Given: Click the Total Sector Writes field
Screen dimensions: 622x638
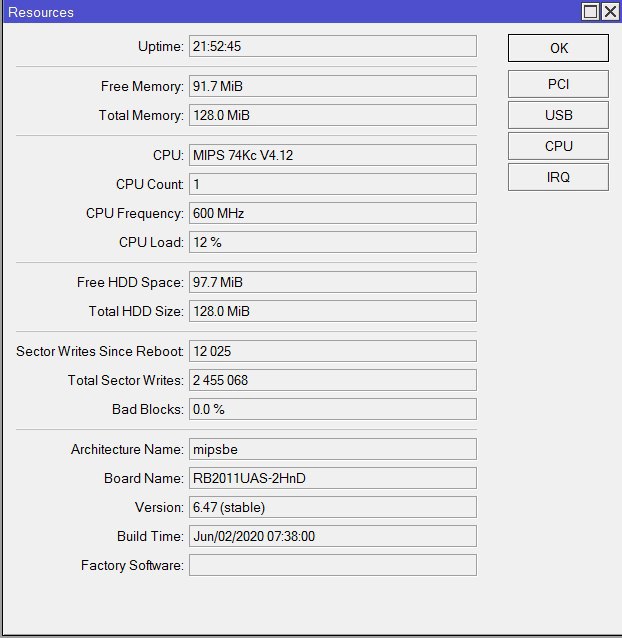Looking at the screenshot, I should (x=333, y=380).
